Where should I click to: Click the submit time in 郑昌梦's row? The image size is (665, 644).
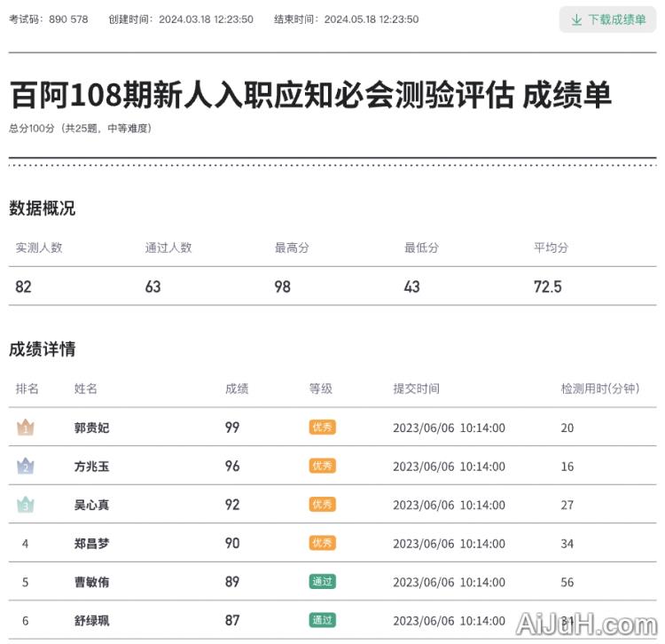coord(450,544)
